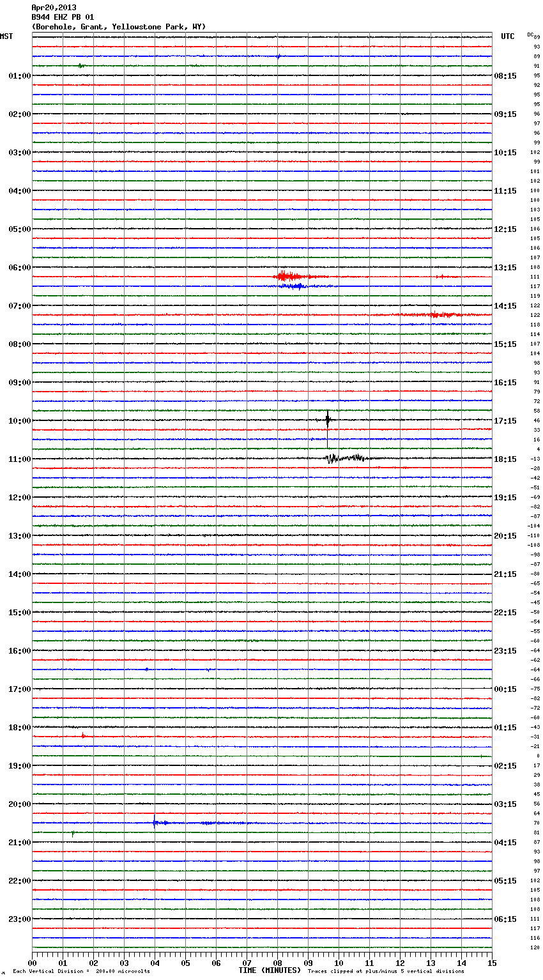Click minute label 04 on the bottom axis
543x980 pixels.
point(155,963)
